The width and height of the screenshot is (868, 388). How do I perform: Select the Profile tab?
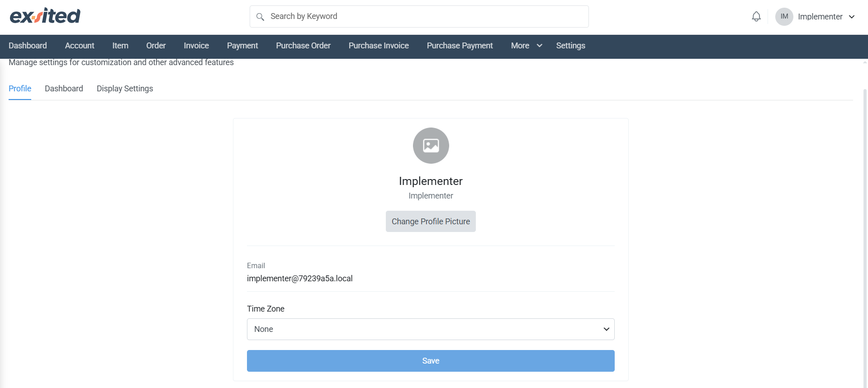point(20,89)
